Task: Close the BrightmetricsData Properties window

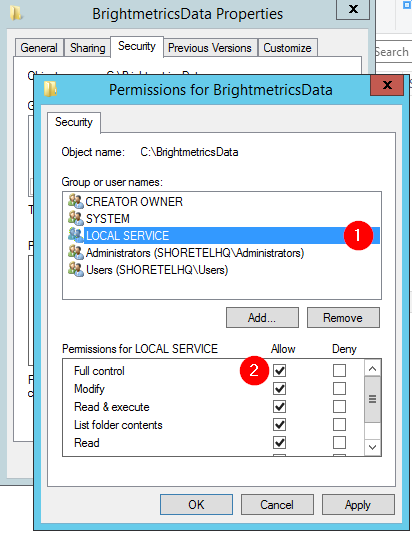Action: pyautogui.click(x=353, y=9)
